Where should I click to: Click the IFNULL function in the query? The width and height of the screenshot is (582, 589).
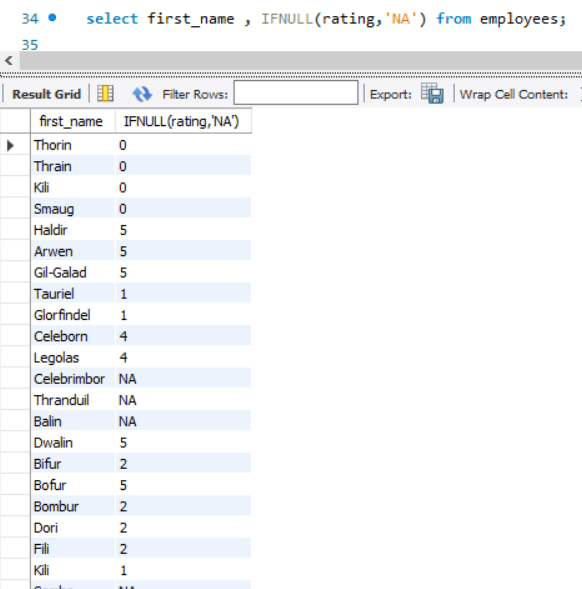(x=287, y=18)
